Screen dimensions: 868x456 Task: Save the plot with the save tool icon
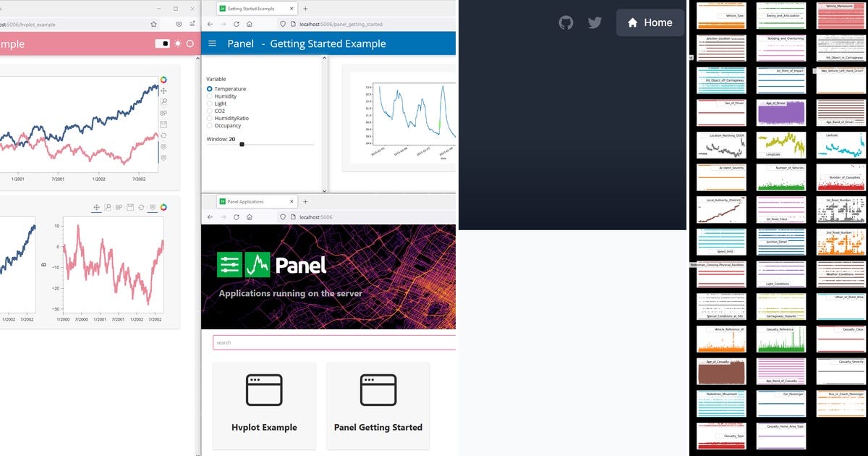click(163, 124)
